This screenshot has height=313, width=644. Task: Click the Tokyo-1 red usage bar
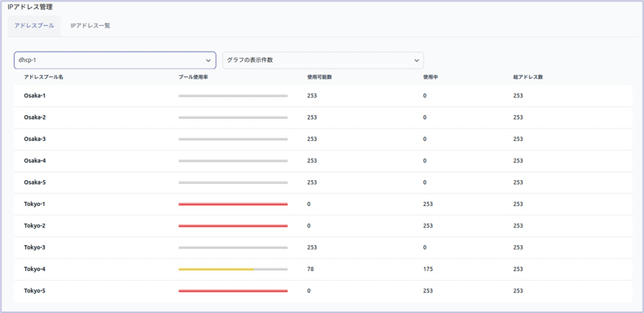point(233,204)
